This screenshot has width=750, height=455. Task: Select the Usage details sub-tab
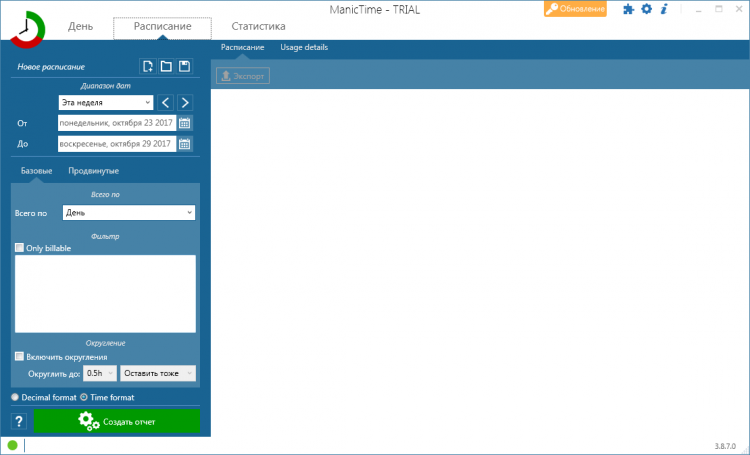304,47
